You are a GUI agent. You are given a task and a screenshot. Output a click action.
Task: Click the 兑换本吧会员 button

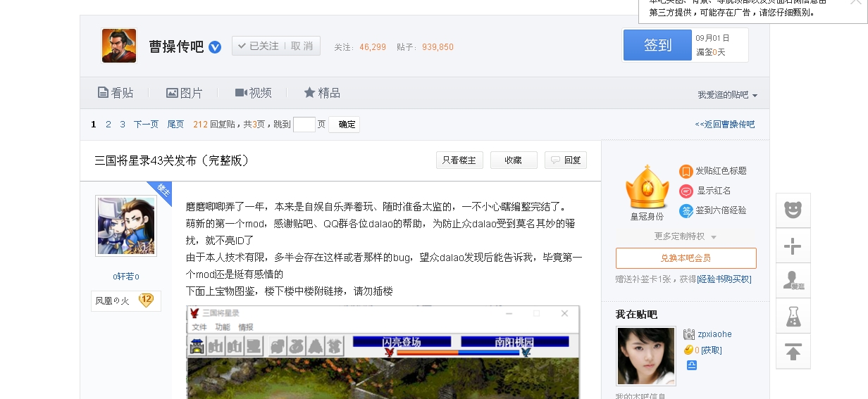(x=686, y=258)
